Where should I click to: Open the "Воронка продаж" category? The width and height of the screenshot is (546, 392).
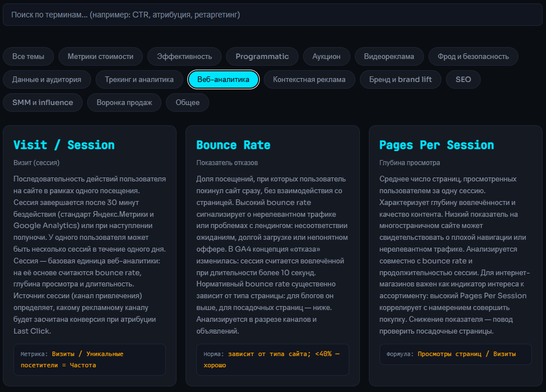pos(124,103)
